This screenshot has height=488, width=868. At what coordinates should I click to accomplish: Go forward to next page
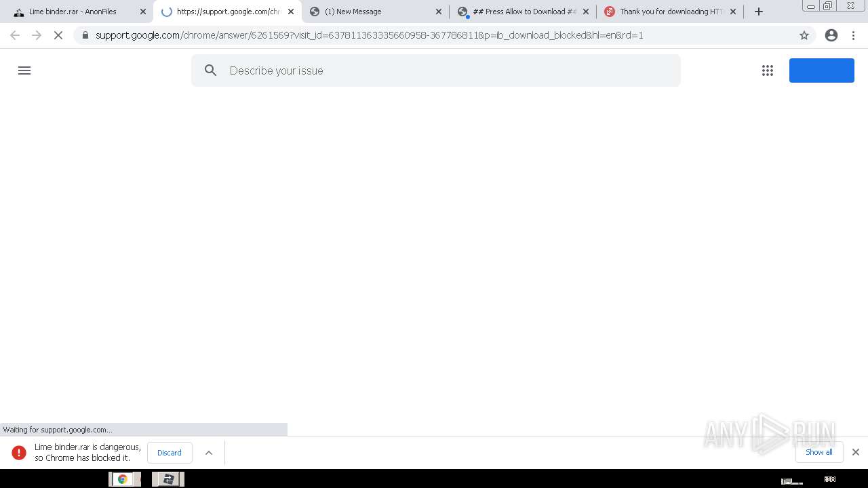click(x=37, y=35)
